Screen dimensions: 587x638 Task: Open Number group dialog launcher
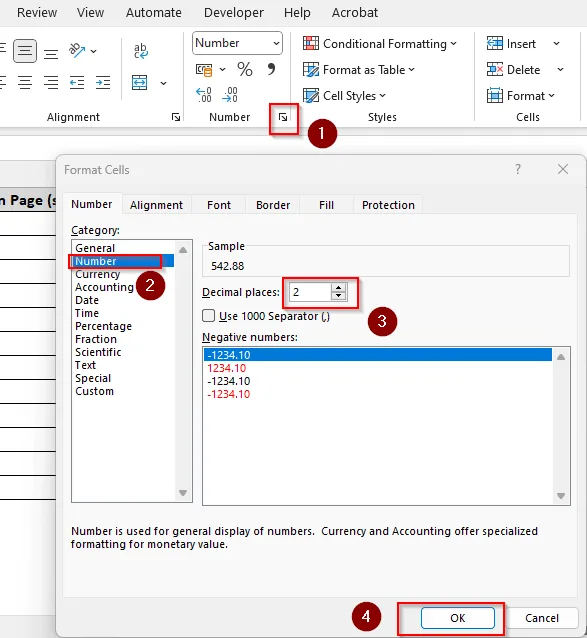click(x=283, y=118)
